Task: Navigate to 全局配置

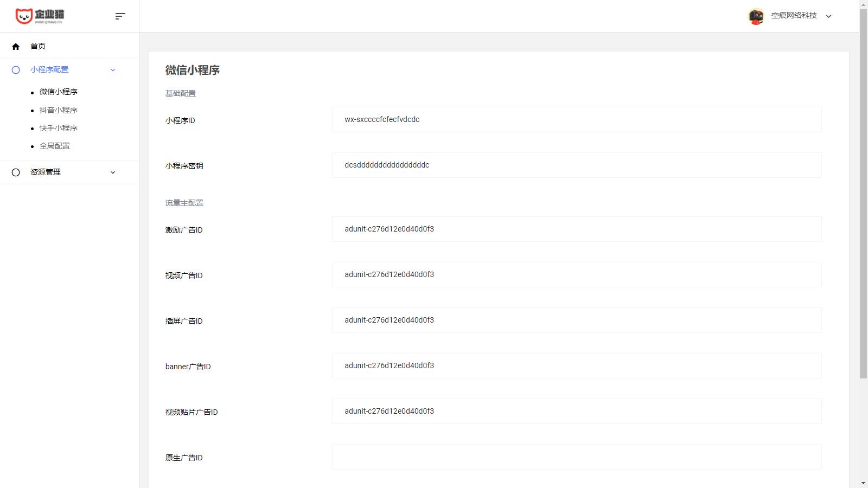Action: click(55, 146)
